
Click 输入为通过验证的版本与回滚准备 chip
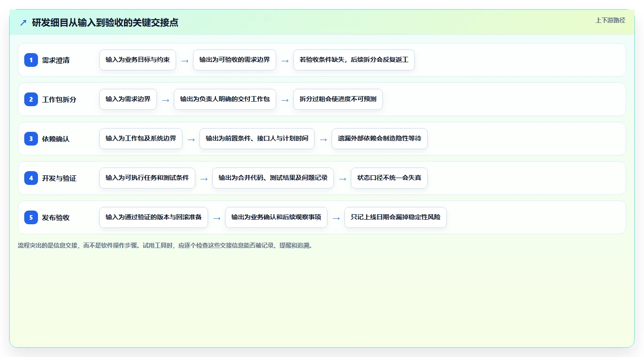[154, 217]
